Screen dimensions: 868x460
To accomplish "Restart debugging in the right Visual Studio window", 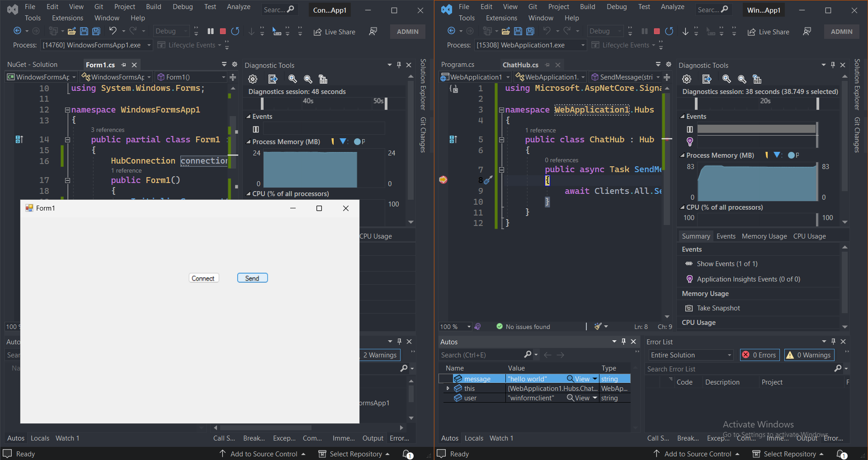I will (x=669, y=31).
